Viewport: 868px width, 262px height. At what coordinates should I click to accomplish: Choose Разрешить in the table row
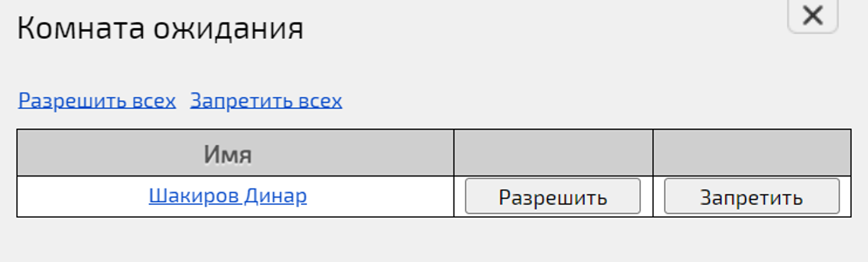(x=553, y=197)
